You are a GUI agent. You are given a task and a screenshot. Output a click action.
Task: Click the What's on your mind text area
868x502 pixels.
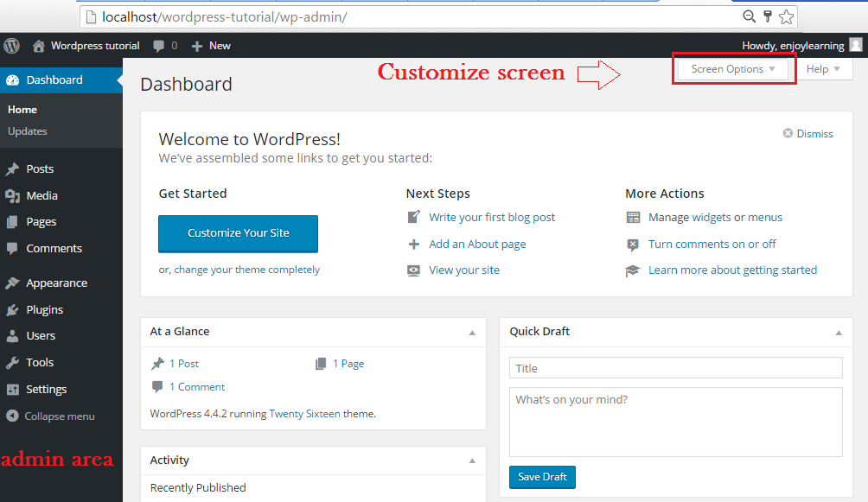[676, 422]
